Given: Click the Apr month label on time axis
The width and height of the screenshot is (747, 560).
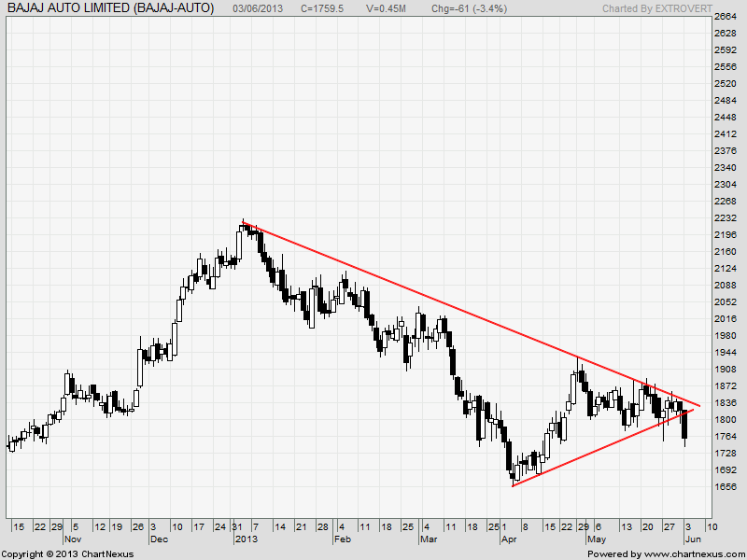Looking at the screenshot, I should click(x=509, y=539).
